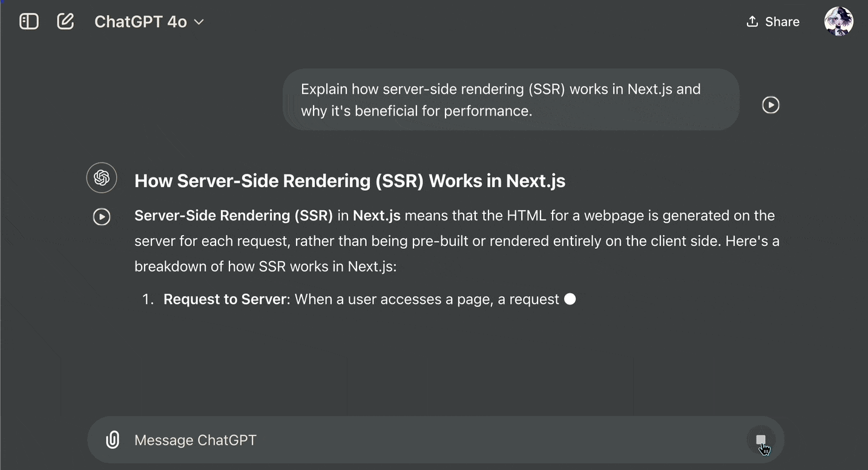Click the 'How Server-Side Rendering (SSR) Works' heading
The image size is (868, 470).
350,180
